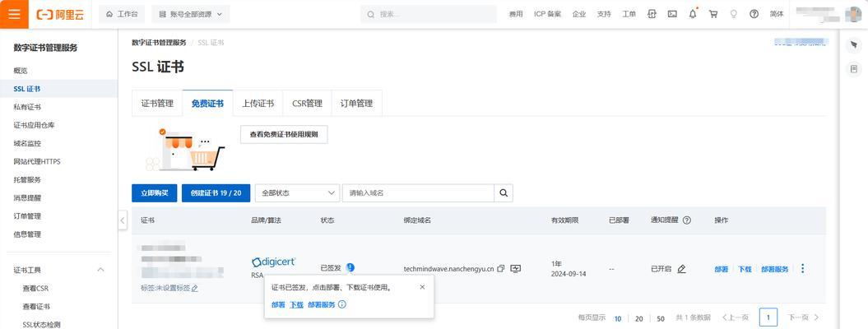Screen dimensions: 868x329
Task: Click the Alibaba Cloud logo
Action: [60, 14]
